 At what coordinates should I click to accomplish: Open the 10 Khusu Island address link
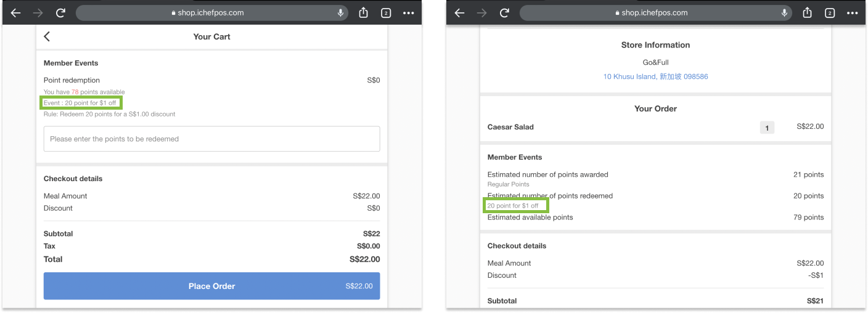[x=655, y=76]
